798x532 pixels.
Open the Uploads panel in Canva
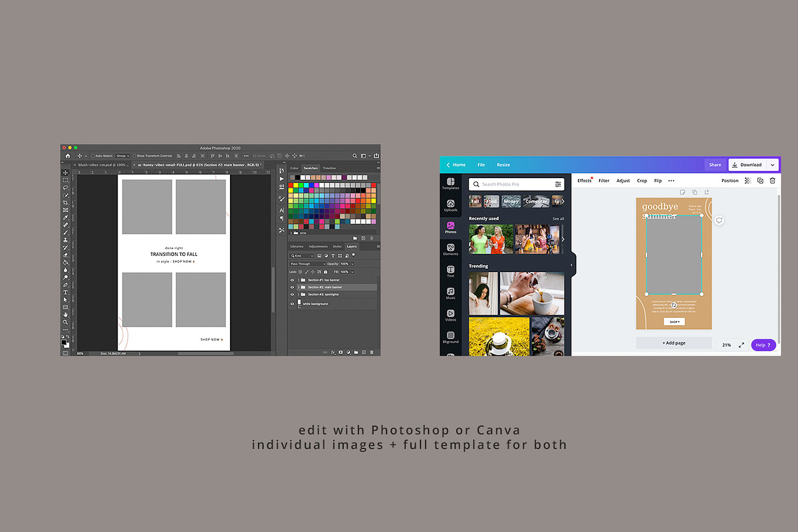(451, 205)
